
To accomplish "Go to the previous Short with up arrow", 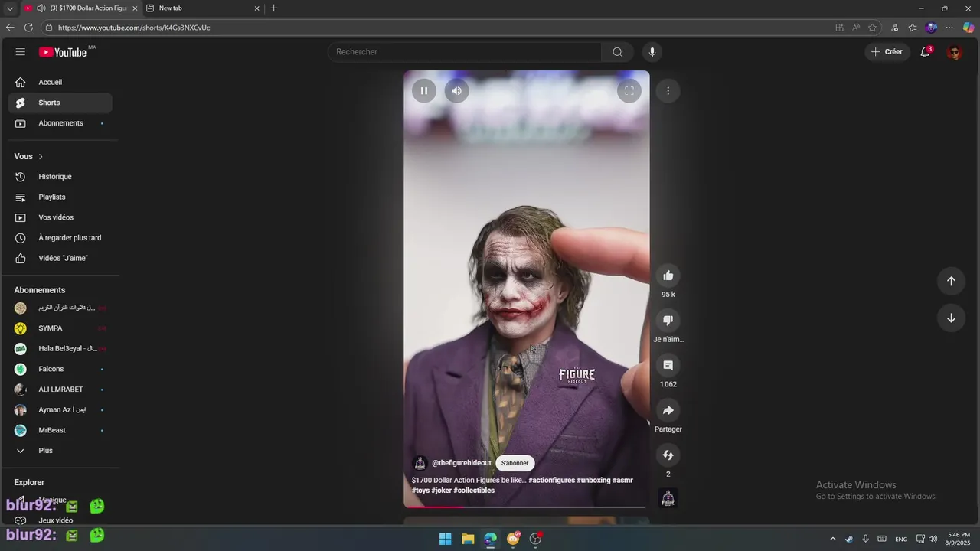I will 951,281.
